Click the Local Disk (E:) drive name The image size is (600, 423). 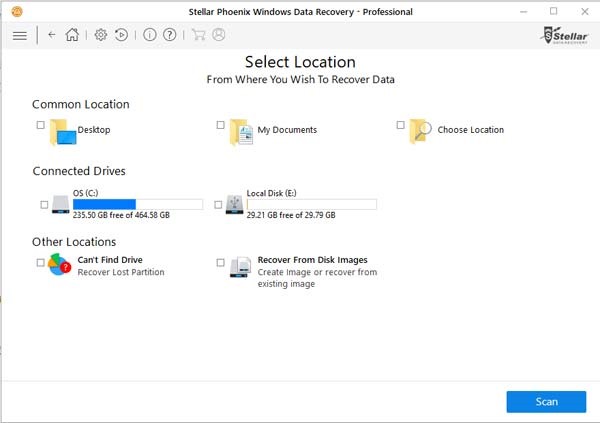(271, 193)
